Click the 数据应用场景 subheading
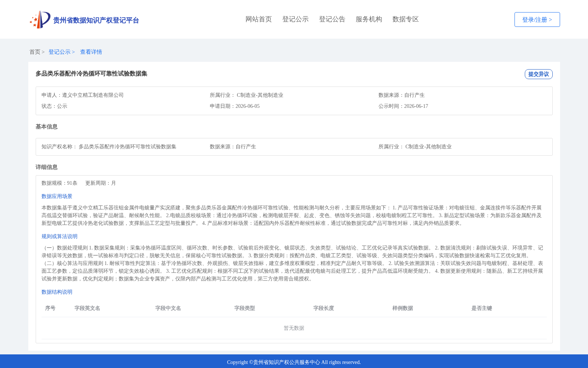The image size is (588, 368). click(57, 196)
